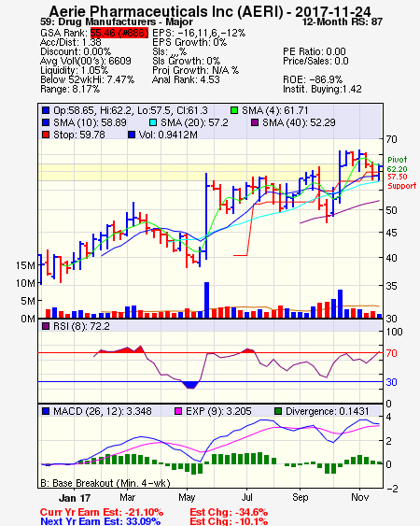Click the blue 30 RSI oversold level label
Screen dimensions: 420x526
pos(391,382)
